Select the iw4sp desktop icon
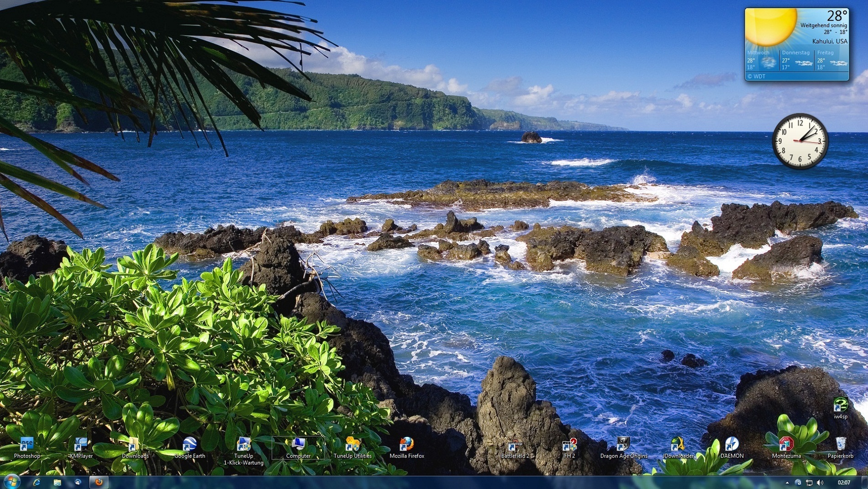 coord(841,406)
